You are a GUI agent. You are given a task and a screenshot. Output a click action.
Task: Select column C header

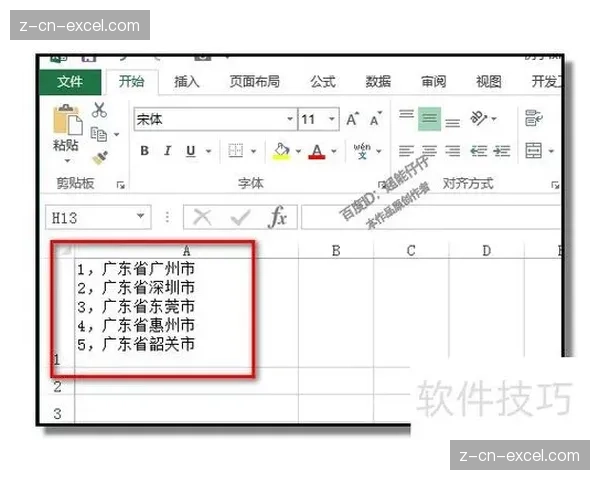click(x=411, y=251)
